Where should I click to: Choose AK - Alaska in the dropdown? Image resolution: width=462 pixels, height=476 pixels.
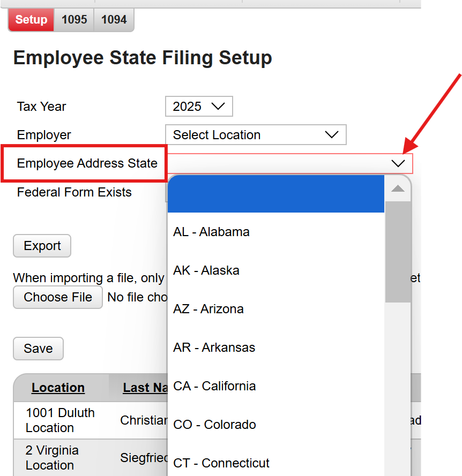(x=206, y=270)
